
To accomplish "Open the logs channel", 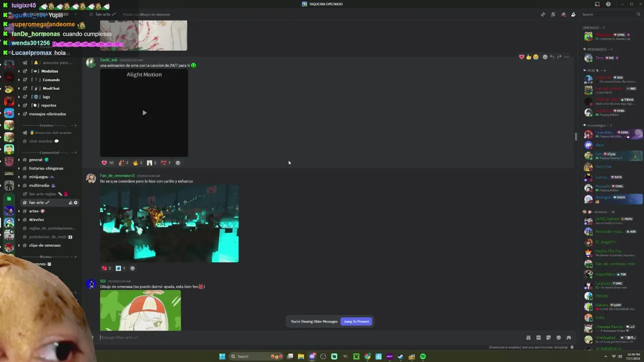I will (49, 97).
